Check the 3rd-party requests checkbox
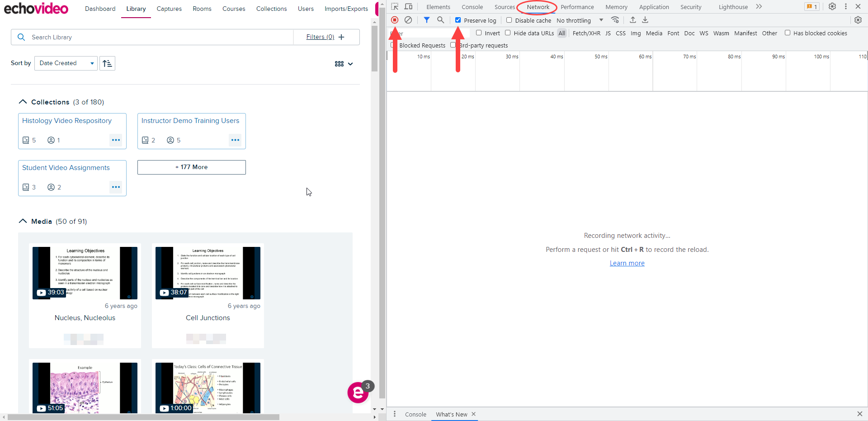This screenshot has width=868, height=421. click(x=453, y=45)
